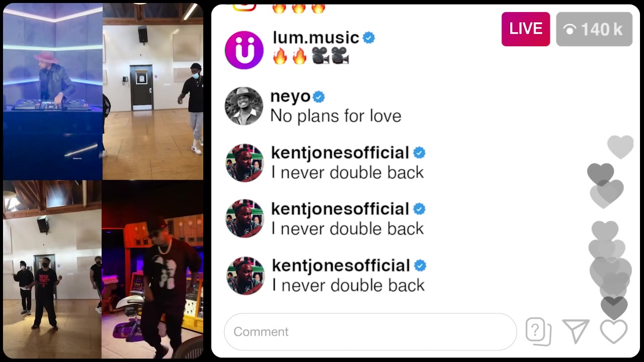The height and width of the screenshot is (362, 644).
Task: Open first kentjonesofficial username
Action: coord(340,153)
